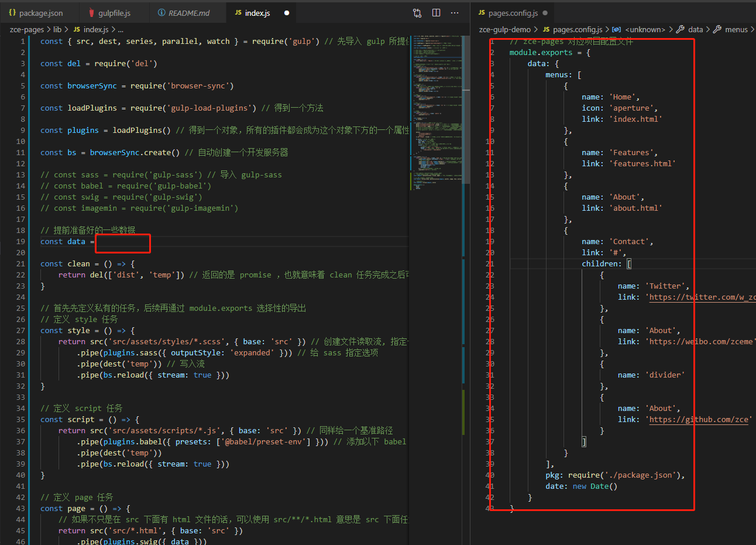
Task: Click the JS icon on pages.config.js tab
Action: [x=482, y=13]
